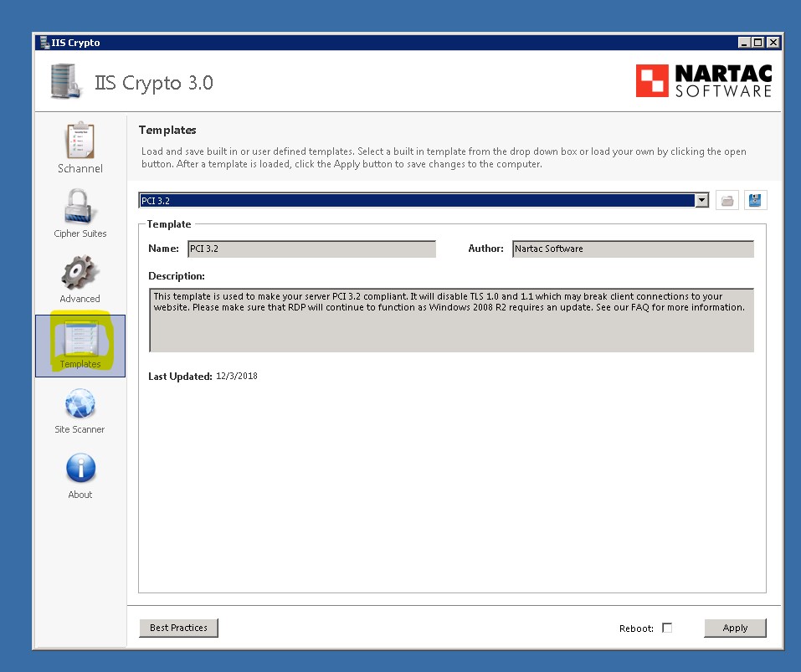801x672 pixels.
Task: Click the IIS Crypto server header icon
Action: point(67,82)
